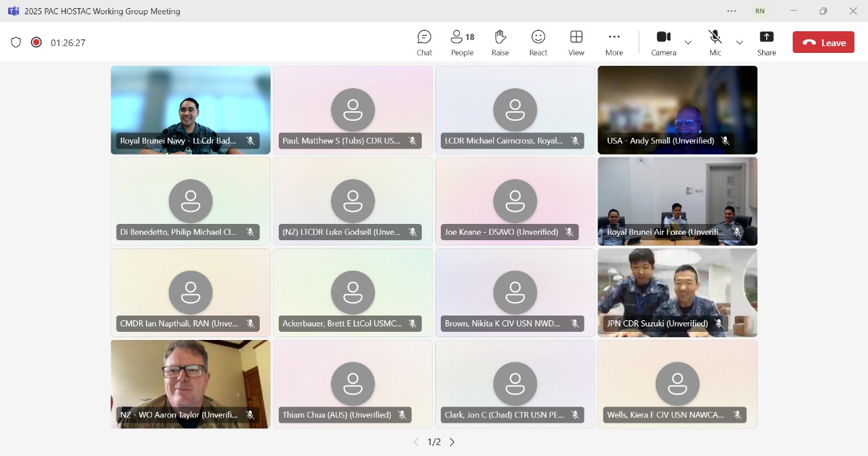Image resolution: width=868 pixels, height=456 pixels.
Task: Show the People participants list
Action: 462,43
